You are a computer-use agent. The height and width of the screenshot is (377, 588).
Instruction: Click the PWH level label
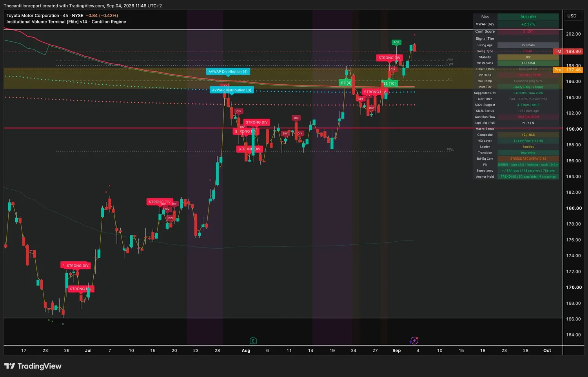pyautogui.click(x=450, y=64)
